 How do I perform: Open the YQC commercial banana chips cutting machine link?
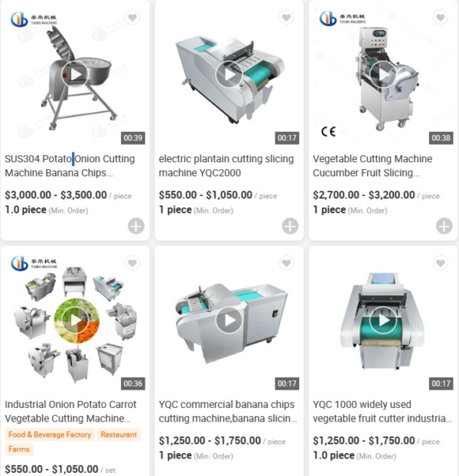(x=227, y=412)
